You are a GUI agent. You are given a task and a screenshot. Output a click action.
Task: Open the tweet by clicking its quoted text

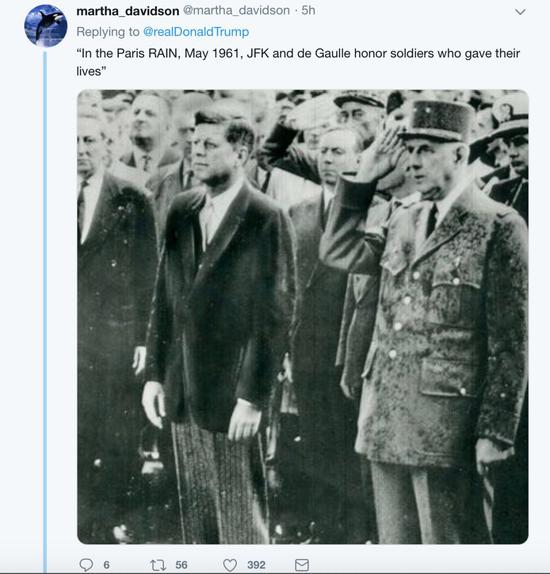[x=298, y=62]
